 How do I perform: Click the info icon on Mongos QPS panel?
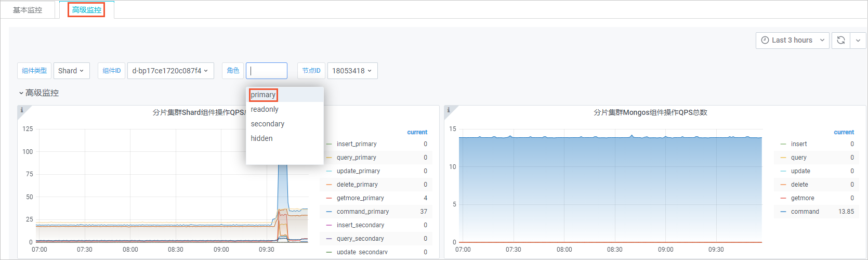point(449,110)
